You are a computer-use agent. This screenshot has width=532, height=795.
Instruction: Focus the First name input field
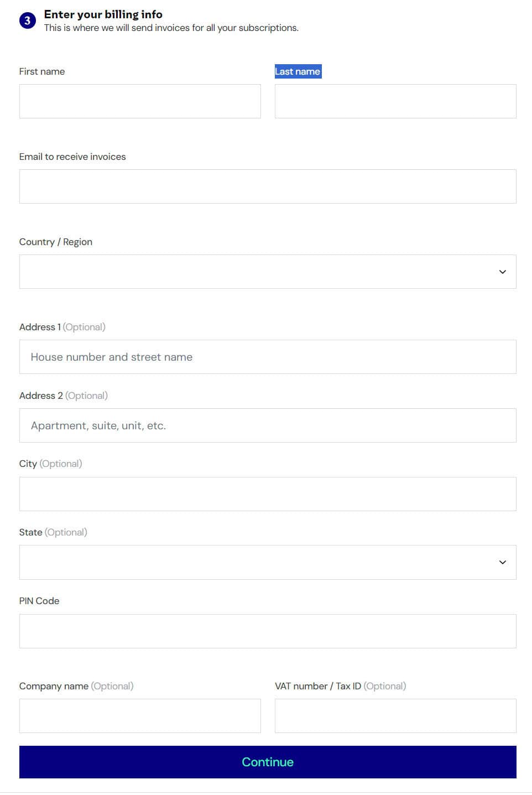click(x=140, y=101)
